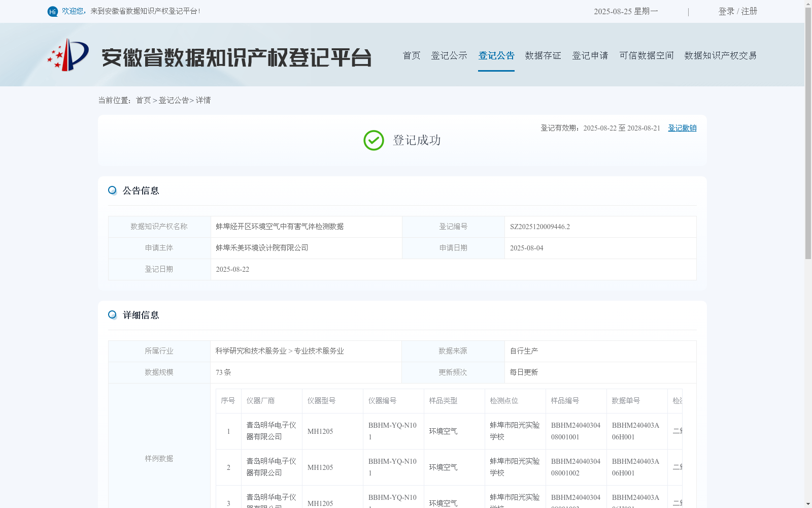The width and height of the screenshot is (812, 508).
Task: Click the 登录 link in header
Action: [x=726, y=11]
